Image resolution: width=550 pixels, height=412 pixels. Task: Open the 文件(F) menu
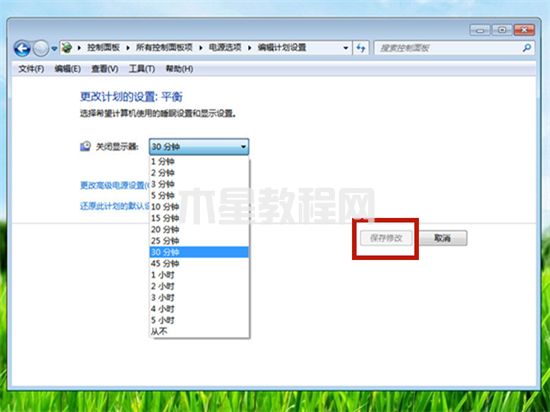coord(31,69)
